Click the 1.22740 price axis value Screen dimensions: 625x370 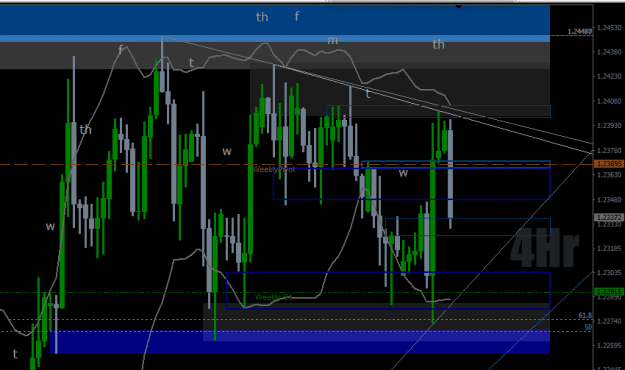point(609,321)
